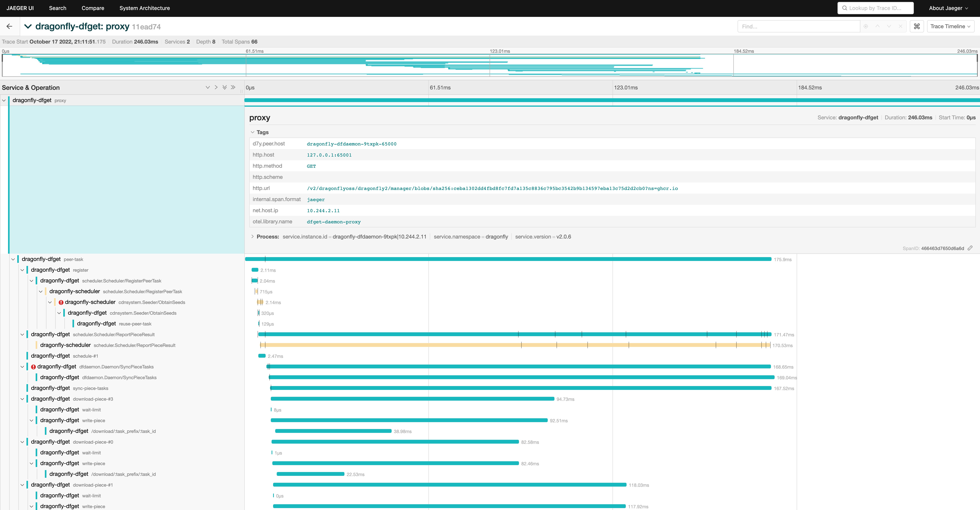
Task: Click the root proxy span timeline bar
Action: pyautogui.click(x=612, y=101)
